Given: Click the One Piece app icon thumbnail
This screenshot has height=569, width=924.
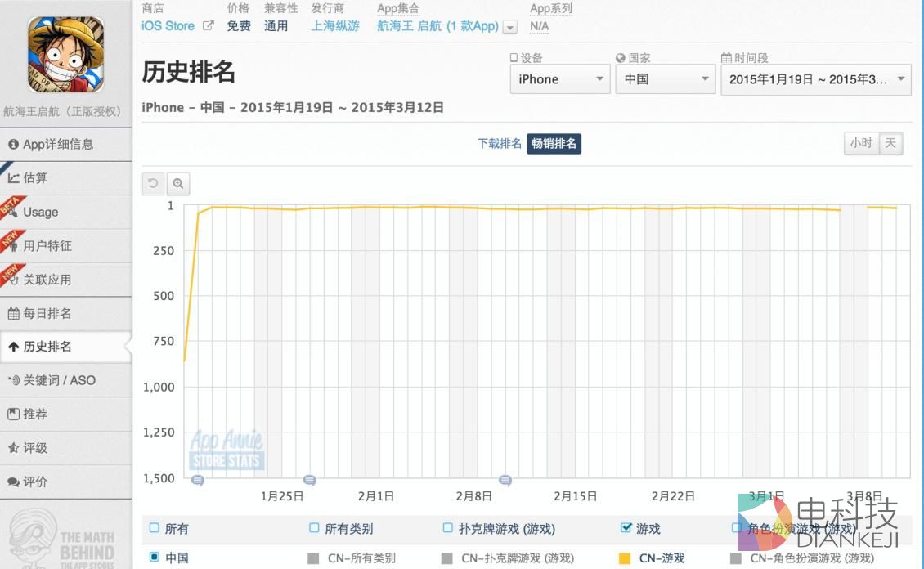Looking at the screenshot, I should click(66, 56).
